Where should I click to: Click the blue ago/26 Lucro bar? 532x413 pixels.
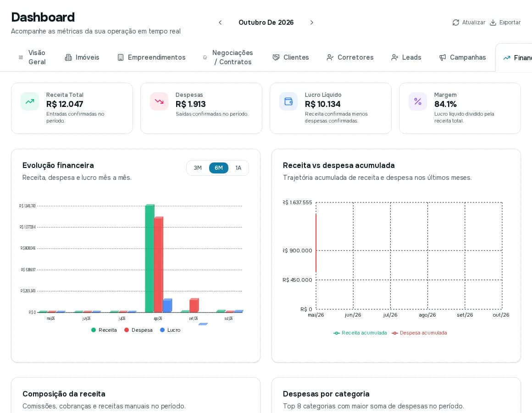click(x=167, y=306)
